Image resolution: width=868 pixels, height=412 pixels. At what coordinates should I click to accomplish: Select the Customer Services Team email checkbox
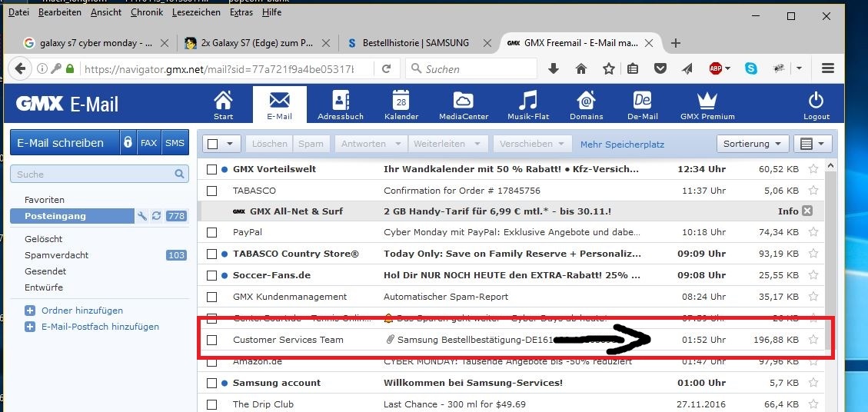tap(211, 340)
